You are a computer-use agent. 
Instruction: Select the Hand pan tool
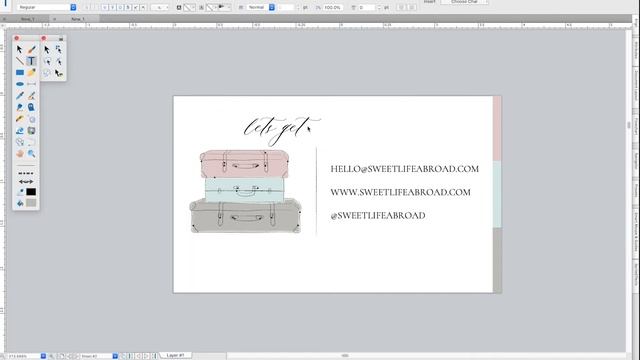pyautogui.click(x=20, y=153)
